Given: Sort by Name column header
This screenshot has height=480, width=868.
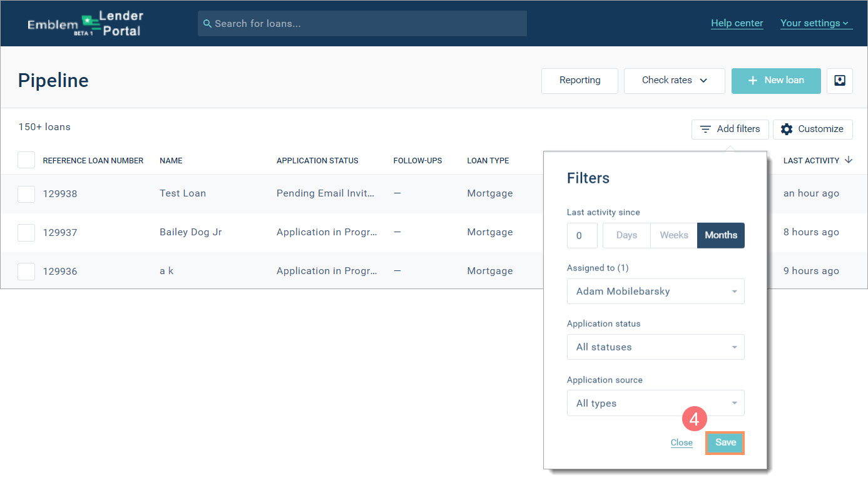Looking at the screenshot, I should [x=171, y=161].
